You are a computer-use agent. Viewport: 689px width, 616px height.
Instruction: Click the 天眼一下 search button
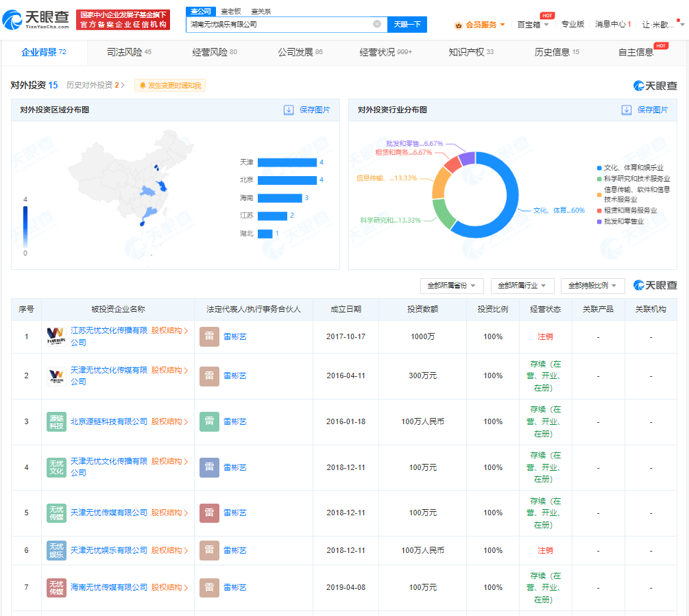(407, 24)
